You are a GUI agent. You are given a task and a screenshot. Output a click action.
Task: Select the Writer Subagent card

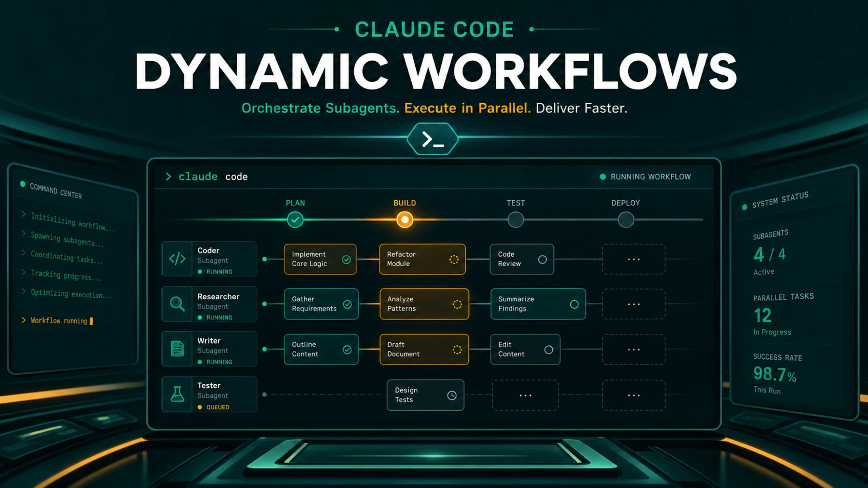tap(210, 349)
